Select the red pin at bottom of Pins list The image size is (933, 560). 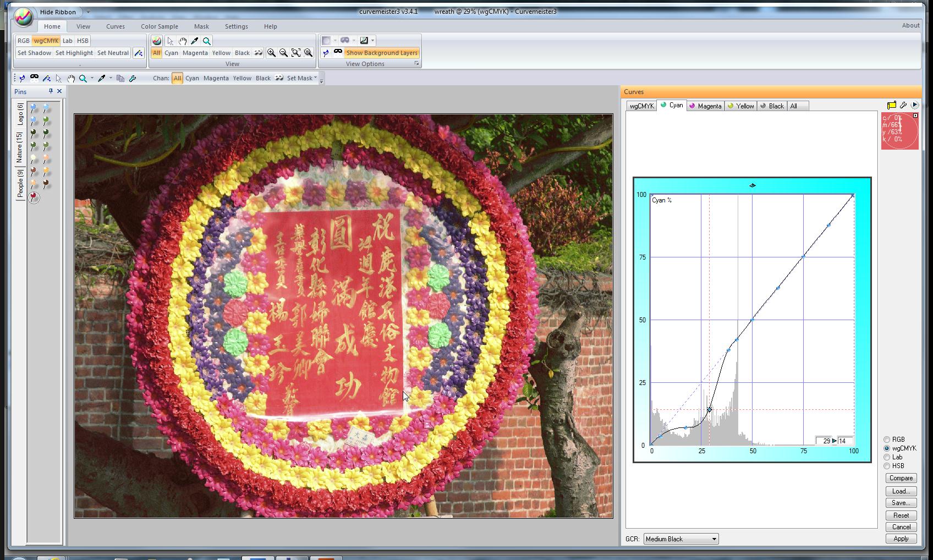[34, 197]
